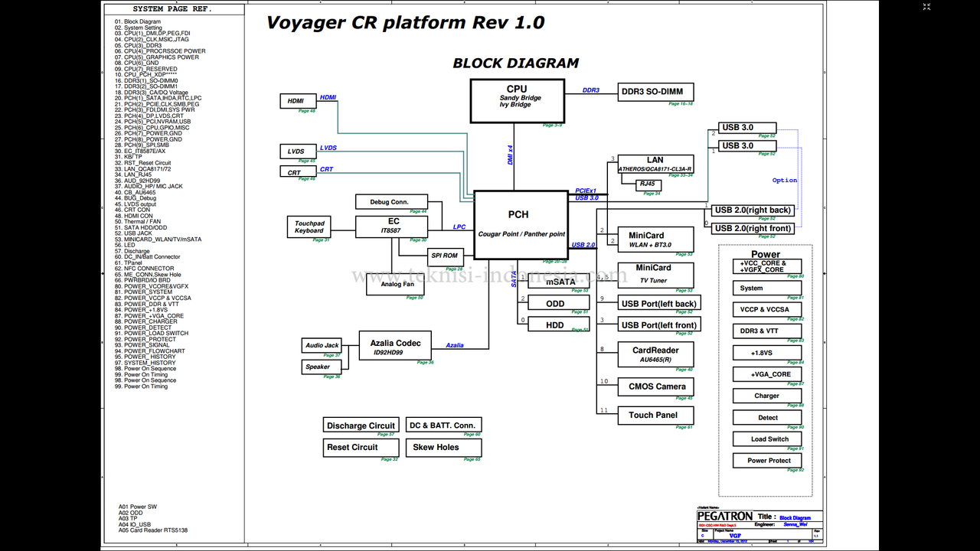The width and height of the screenshot is (980, 551).
Task: Click the SYSTEM PAGE REF. header
Action: point(172,9)
